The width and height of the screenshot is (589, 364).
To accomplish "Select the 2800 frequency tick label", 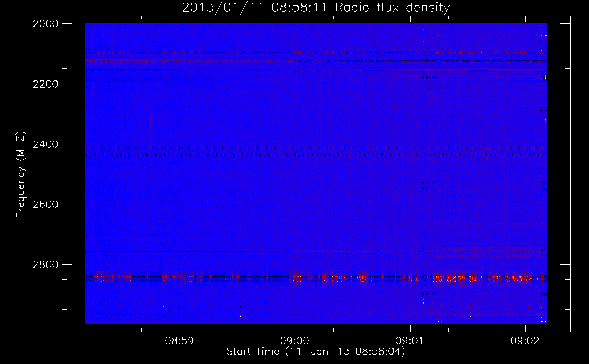I will coord(46,265).
